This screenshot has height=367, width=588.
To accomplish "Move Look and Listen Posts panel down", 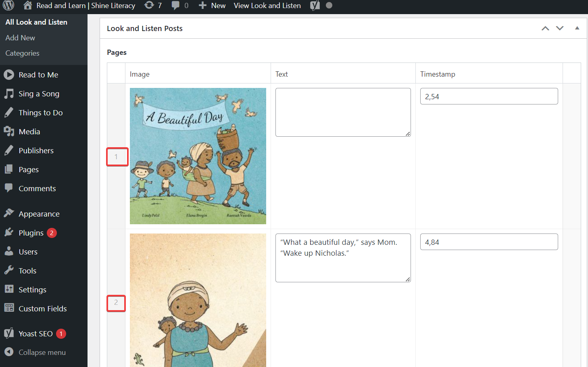I will [x=560, y=28].
